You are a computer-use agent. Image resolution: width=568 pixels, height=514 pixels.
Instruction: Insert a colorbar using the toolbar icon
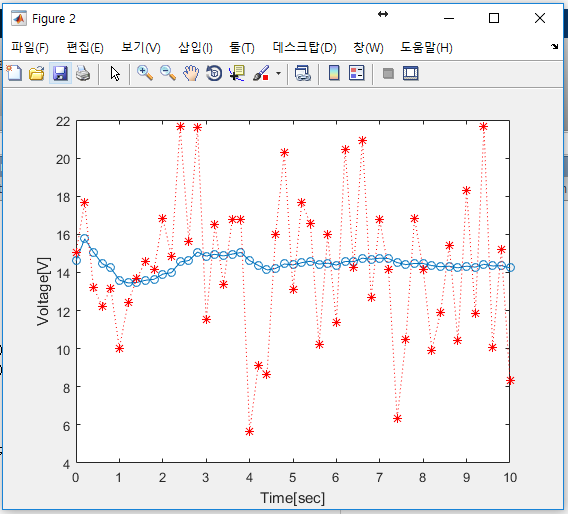point(334,74)
